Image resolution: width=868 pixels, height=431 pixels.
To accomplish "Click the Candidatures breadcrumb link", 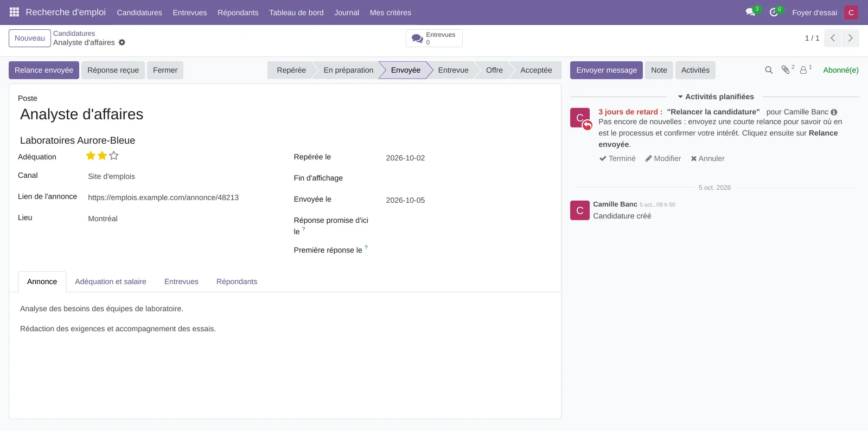I will point(74,34).
